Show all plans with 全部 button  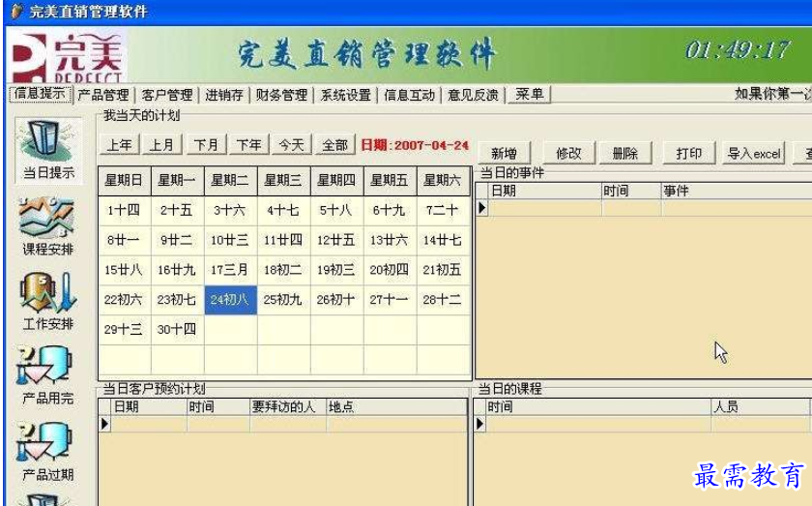click(x=335, y=145)
